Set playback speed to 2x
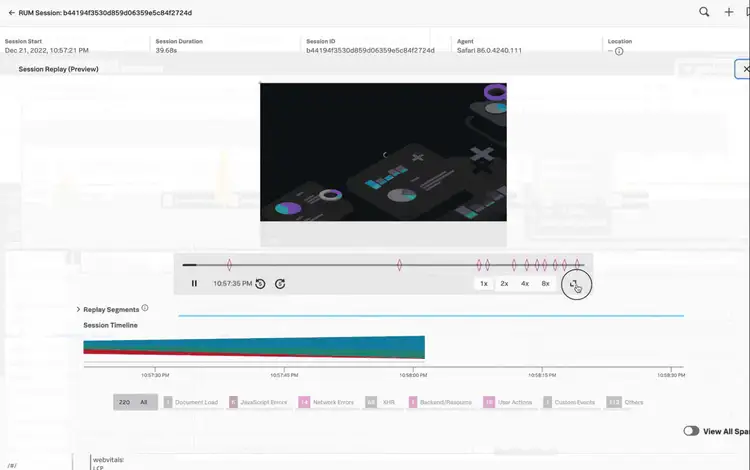 point(504,284)
